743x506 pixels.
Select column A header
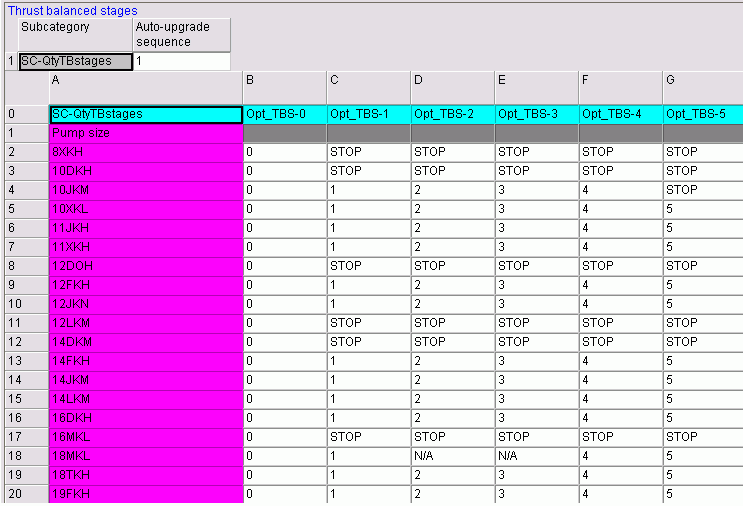click(x=146, y=88)
